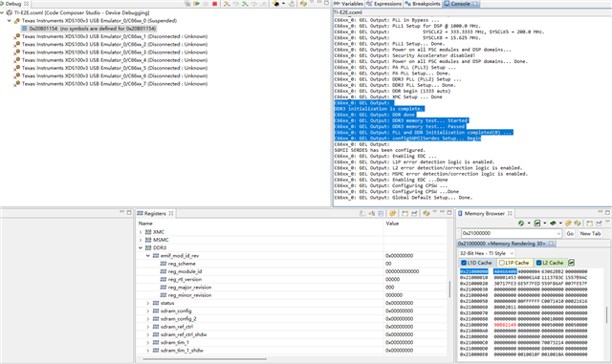612x364 pixels.
Task: Expand the sdram_ref_ctrl register
Action: click(148, 327)
